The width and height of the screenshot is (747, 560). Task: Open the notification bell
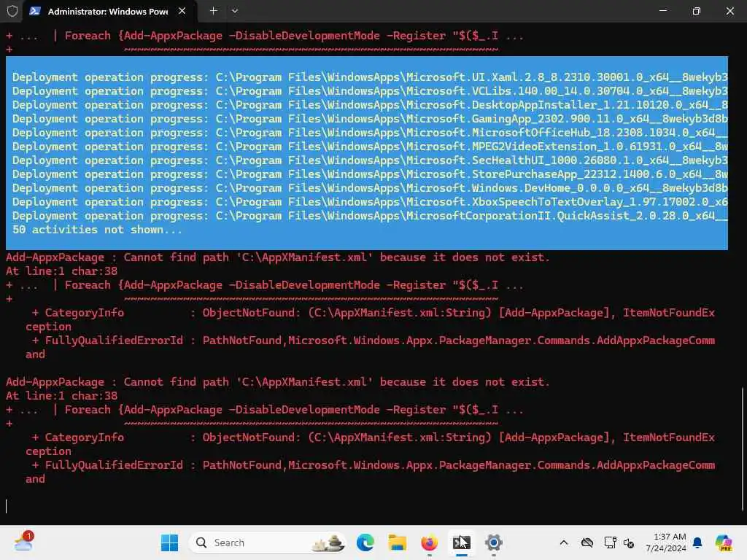point(697,542)
